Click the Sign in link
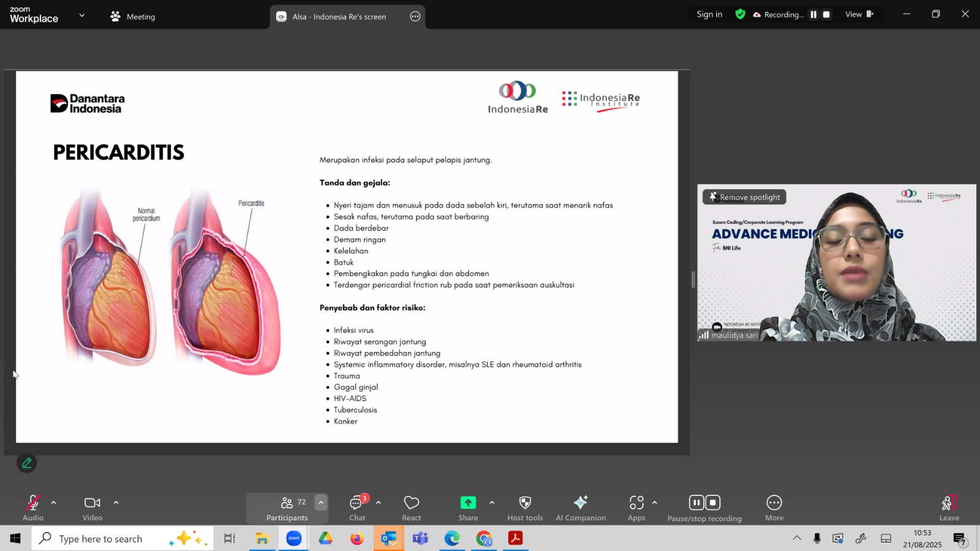 709,14
